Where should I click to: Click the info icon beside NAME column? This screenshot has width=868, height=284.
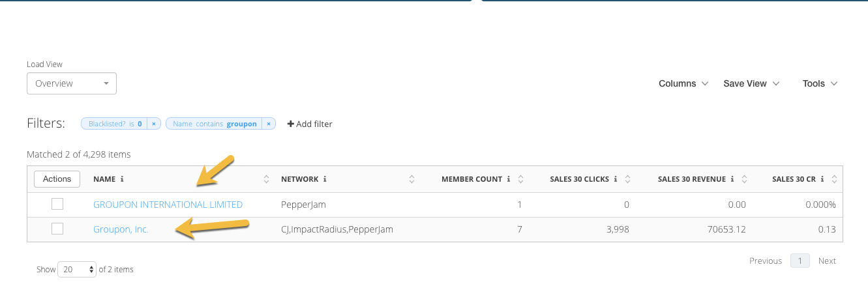pyautogui.click(x=122, y=179)
